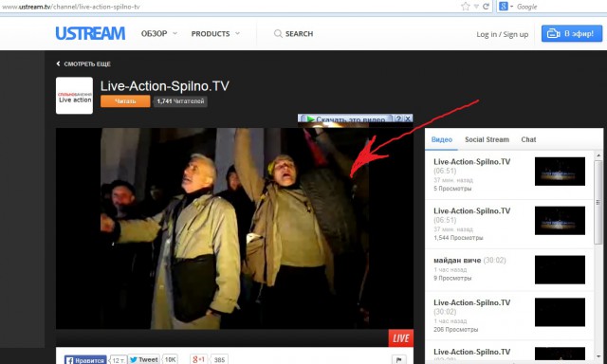Open thumbnail of video with 206 Просмотры
This screenshot has height=364, width=607.
point(560,312)
